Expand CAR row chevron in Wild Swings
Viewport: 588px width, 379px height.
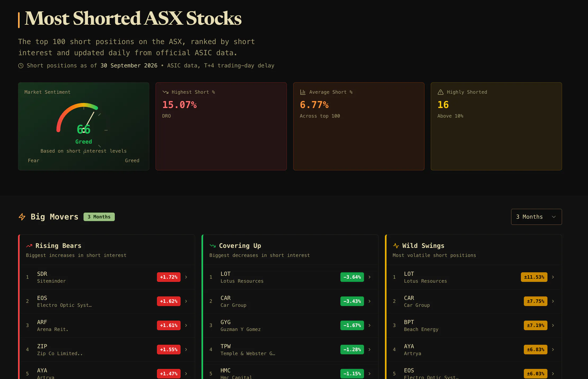[553, 301]
